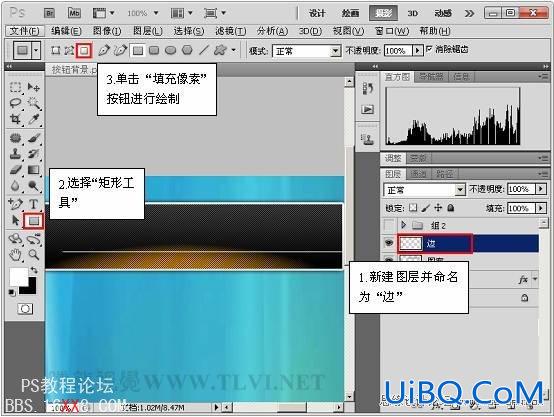Screen dimensions: 554x417
Task: Open Mini Bridge using the Mb icon
Action: pyautogui.click(x=74, y=13)
